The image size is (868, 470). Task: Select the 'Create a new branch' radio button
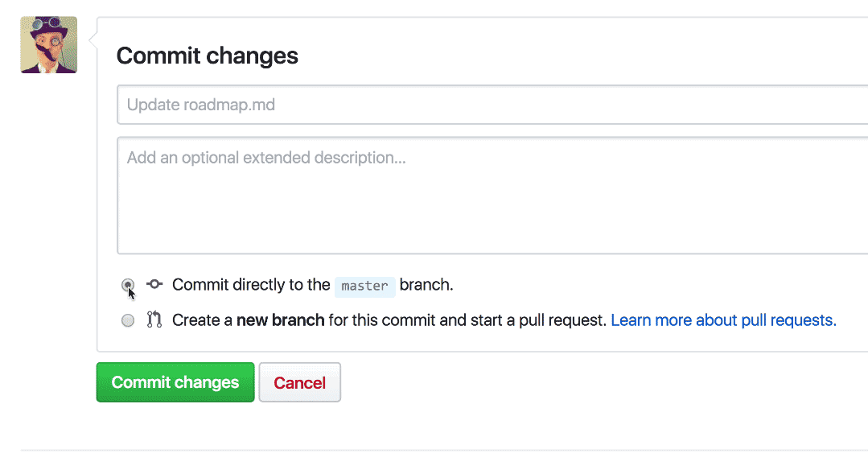(x=128, y=320)
